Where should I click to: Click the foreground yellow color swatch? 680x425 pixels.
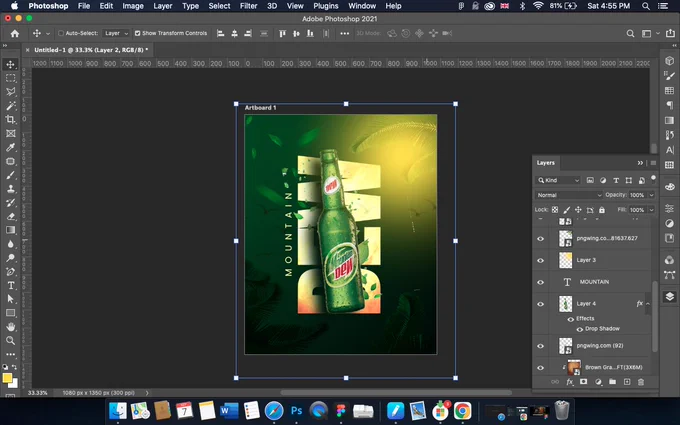tap(7, 378)
